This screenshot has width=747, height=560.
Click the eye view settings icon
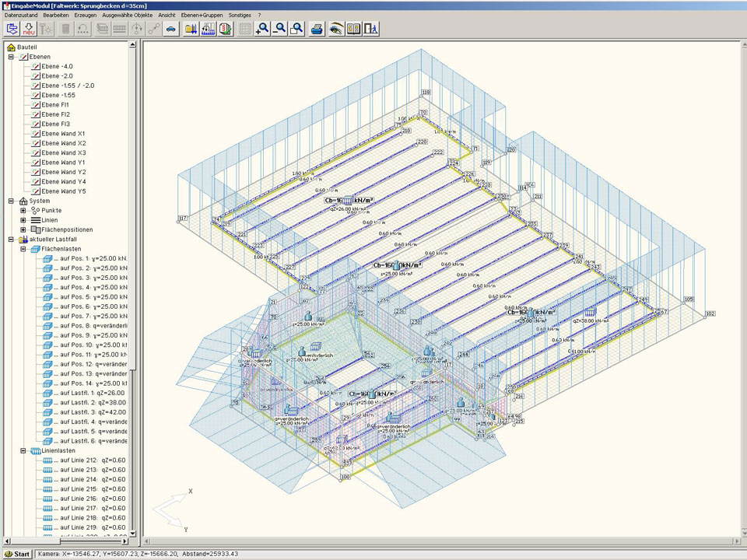point(336,29)
